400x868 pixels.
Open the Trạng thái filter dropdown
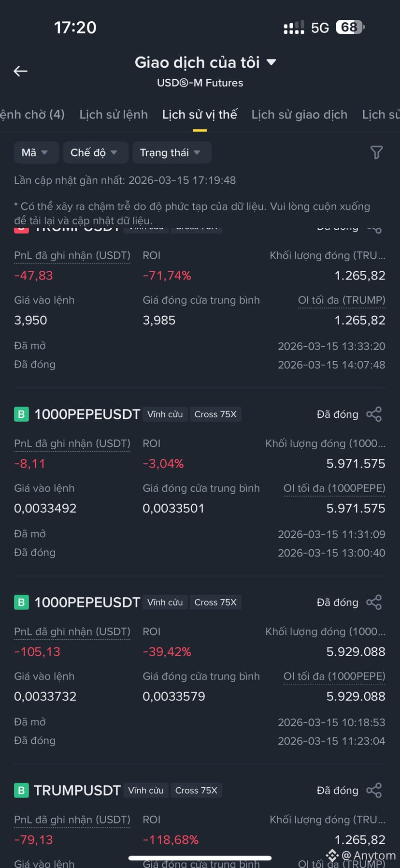coord(171,152)
